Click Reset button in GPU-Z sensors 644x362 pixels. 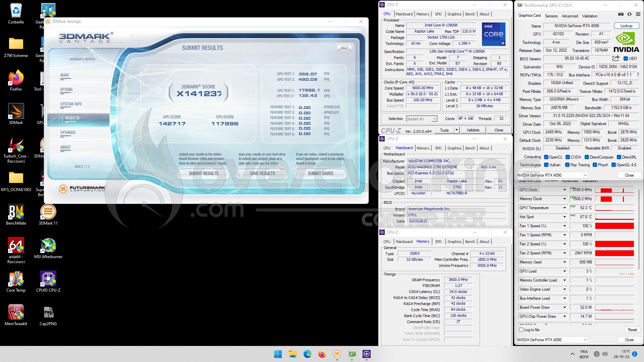[632, 330]
